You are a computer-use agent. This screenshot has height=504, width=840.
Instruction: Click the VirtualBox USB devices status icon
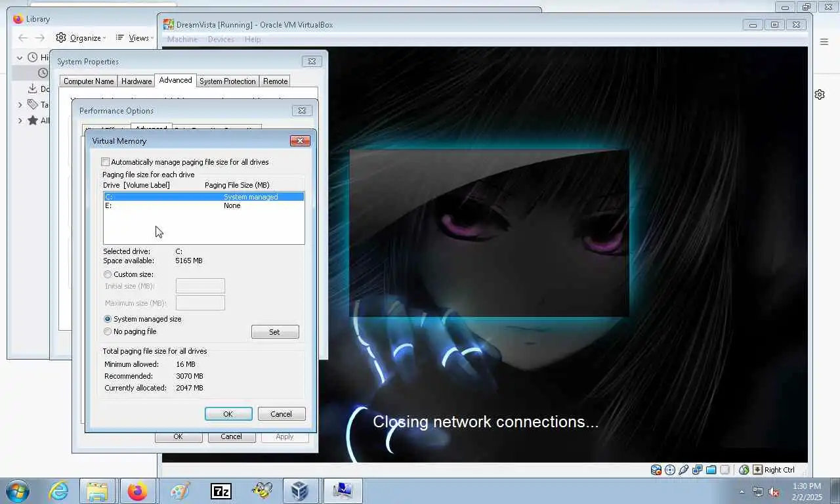(x=683, y=470)
